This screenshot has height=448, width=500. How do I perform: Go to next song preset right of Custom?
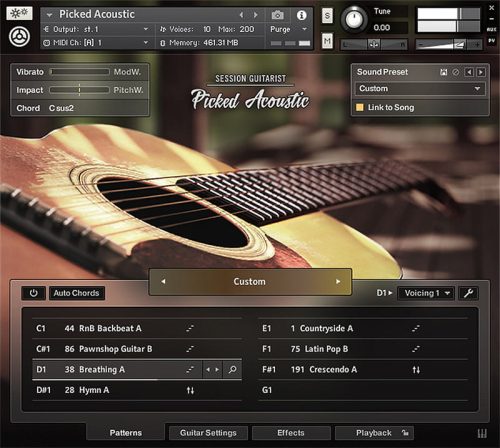click(338, 282)
